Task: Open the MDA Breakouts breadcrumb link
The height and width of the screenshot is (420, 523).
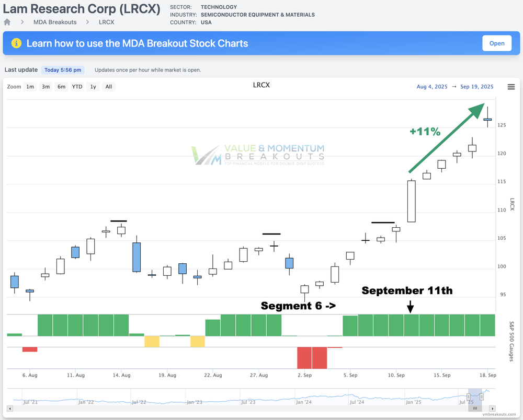Action: (x=55, y=22)
